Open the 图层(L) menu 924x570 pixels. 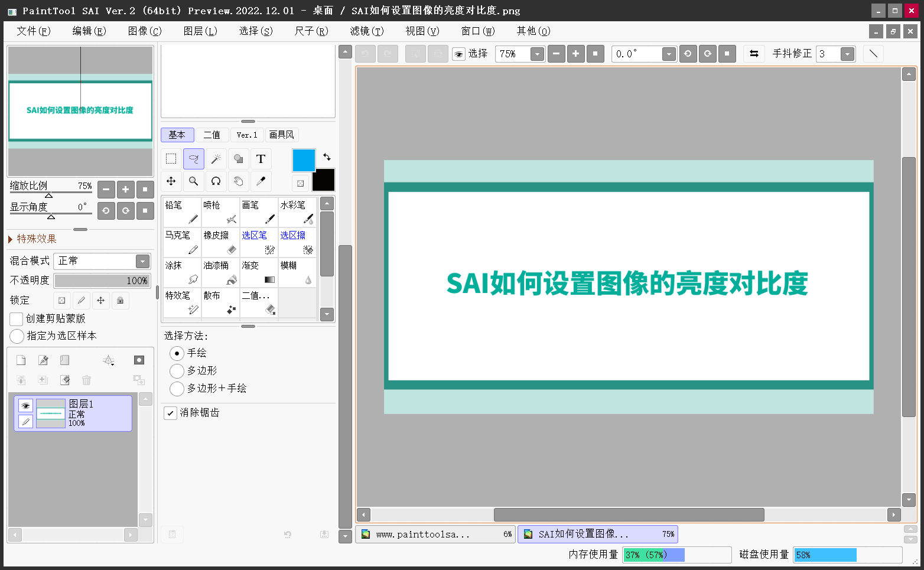200,31
